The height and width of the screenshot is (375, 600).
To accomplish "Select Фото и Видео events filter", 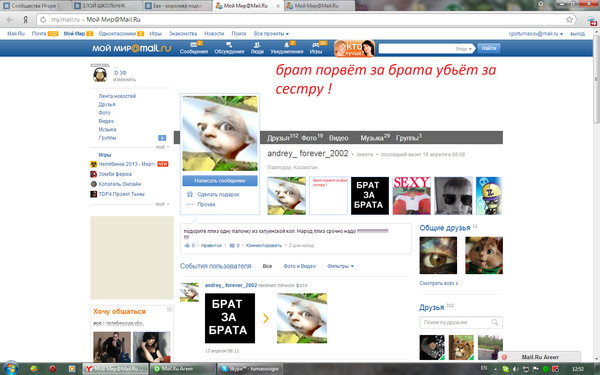I will (300, 266).
